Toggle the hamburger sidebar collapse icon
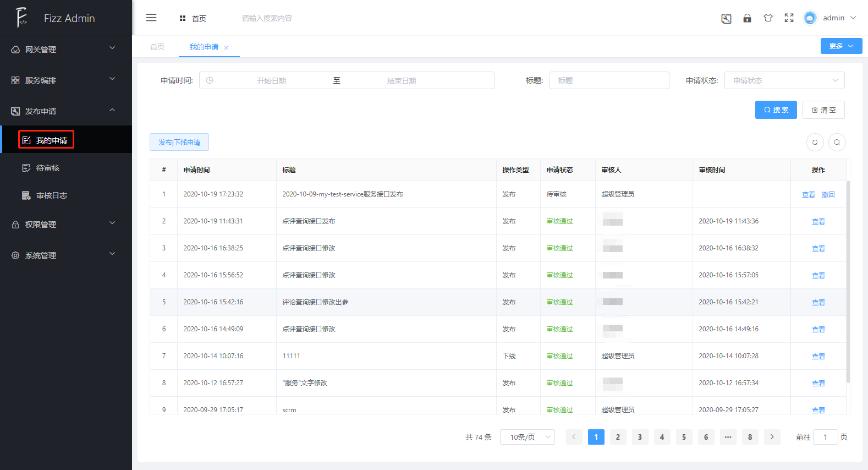The width and height of the screenshot is (868, 470). pyautogui.click(x=151, y=18)
